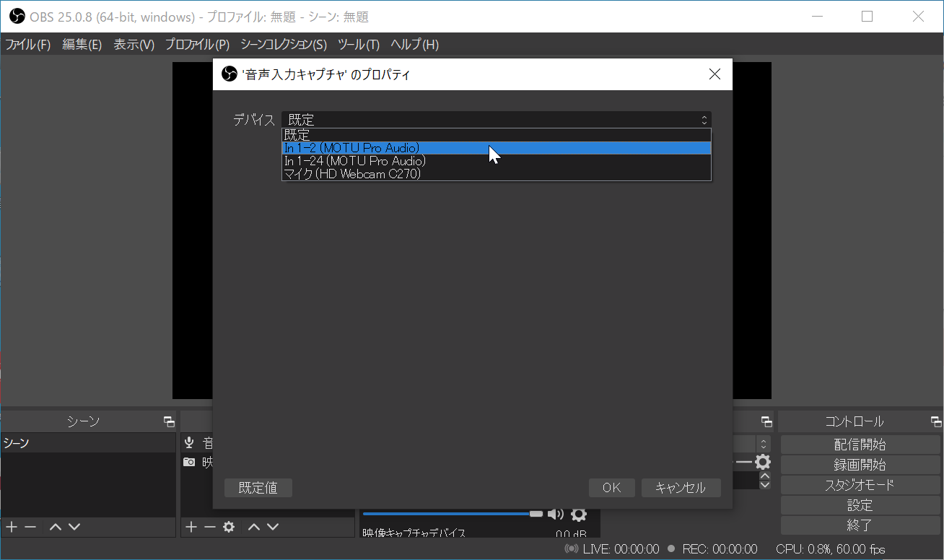
Task: Click the LIVE broadcast status icon
Action: click(571, 549)
